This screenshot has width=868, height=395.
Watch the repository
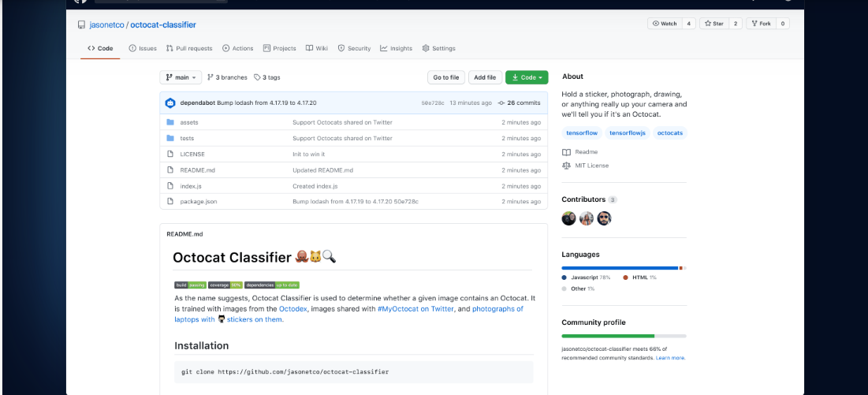665,24
